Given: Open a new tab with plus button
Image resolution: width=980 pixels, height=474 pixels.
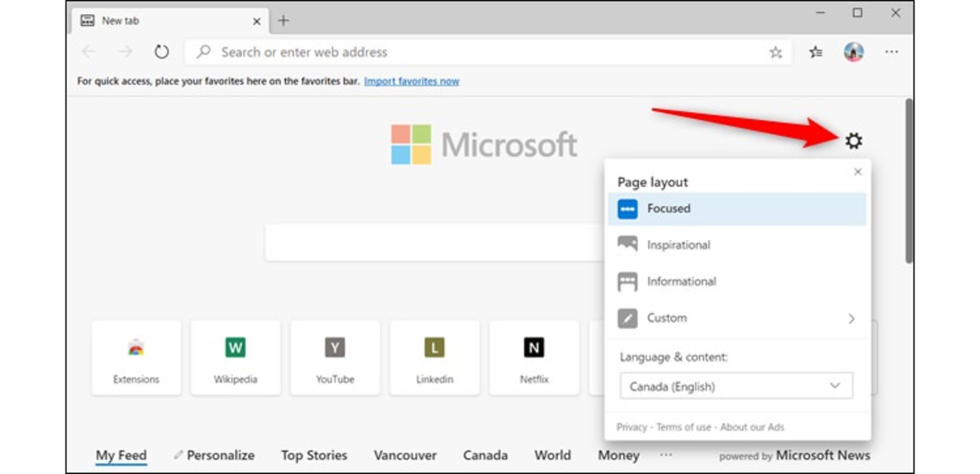Looking at the screenshot, I should (x=283, y=20).
